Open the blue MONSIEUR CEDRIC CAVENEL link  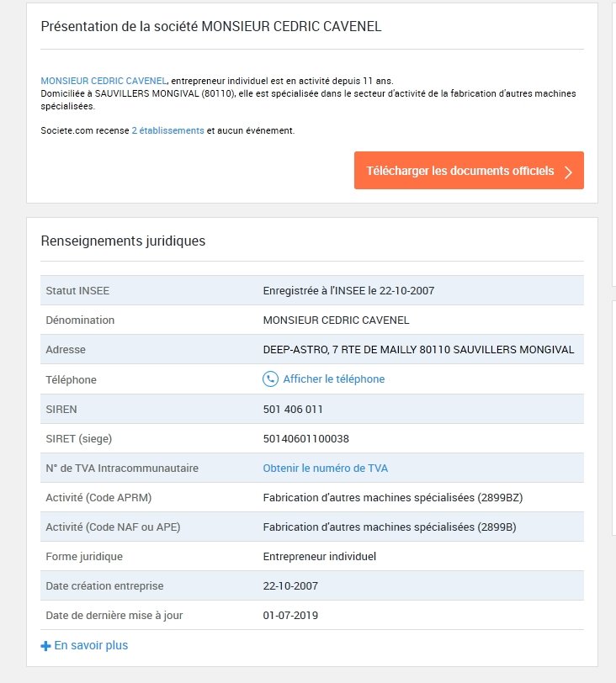click(x=104, y=81)
